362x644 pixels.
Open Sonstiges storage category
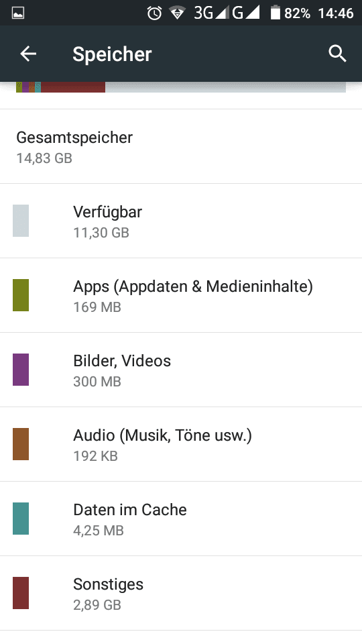(x=181, y=593)
